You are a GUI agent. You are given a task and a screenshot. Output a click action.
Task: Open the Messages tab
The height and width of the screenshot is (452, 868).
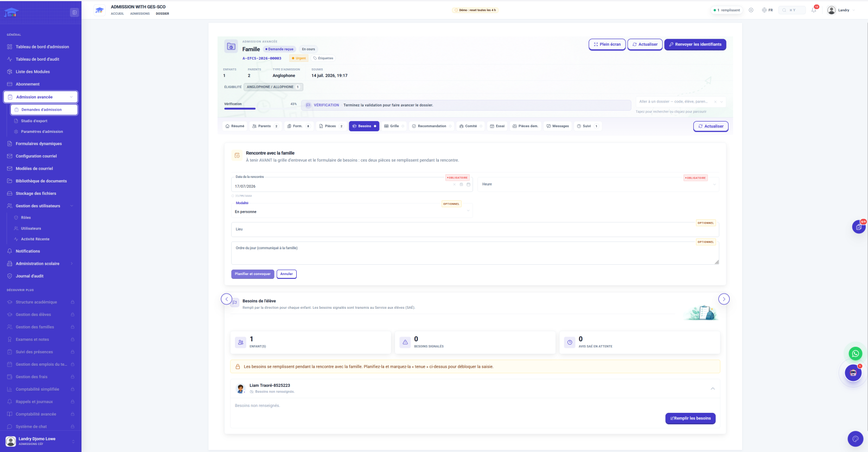(558, 126)
